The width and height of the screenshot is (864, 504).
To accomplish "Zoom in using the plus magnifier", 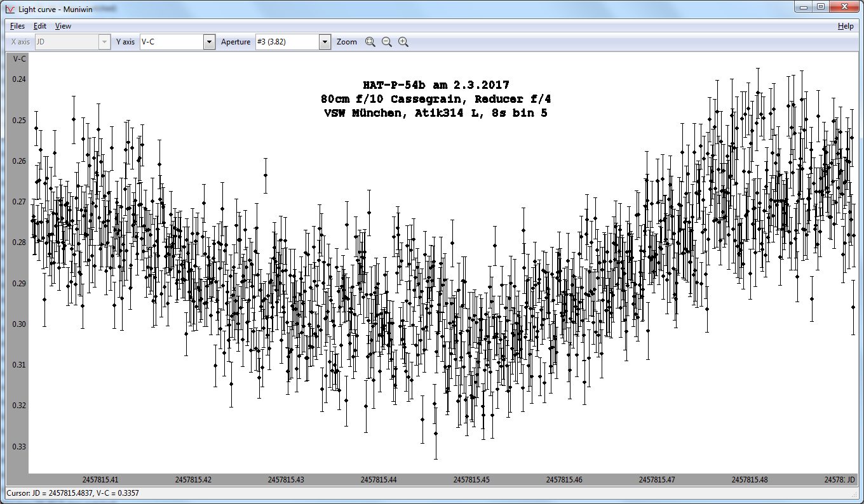I will (x=403, y=42).
